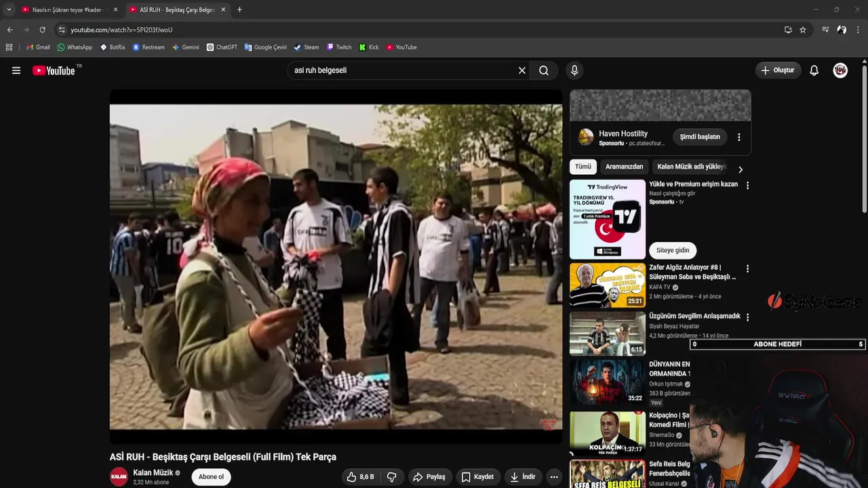Start voice search with microphone
The image size is (868, 488).
[574, 70]
